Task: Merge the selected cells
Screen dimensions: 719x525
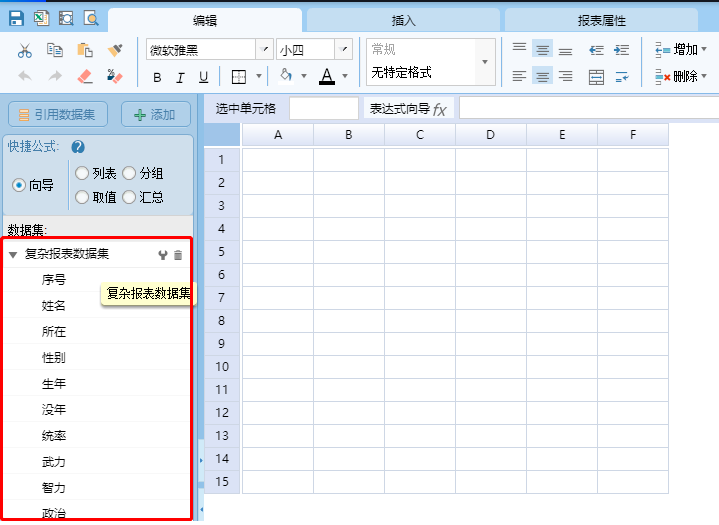Action: coord(596,77)
